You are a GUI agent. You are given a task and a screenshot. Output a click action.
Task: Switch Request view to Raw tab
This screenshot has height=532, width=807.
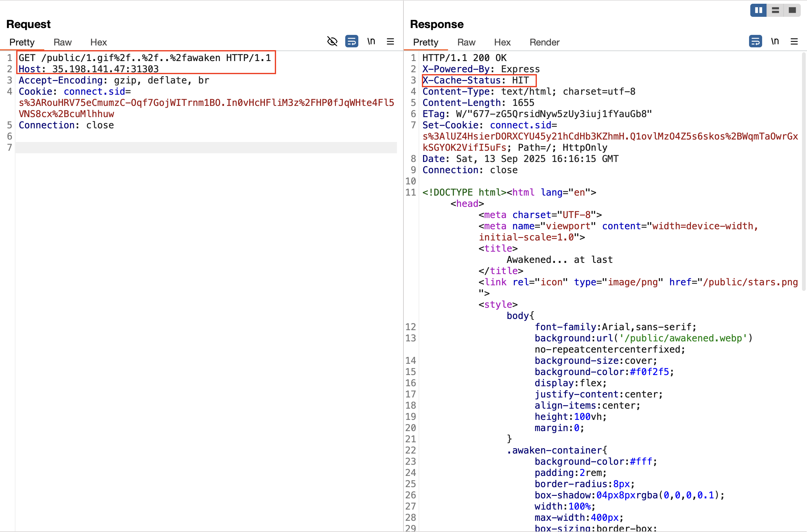pos(62,42)
